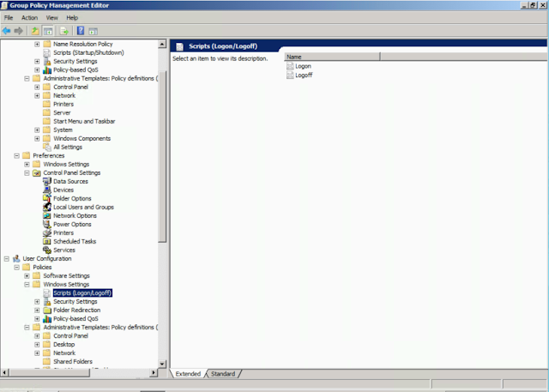This screenshot has width=549, height=392.
Task: Open the Help toolbar icon
Action: [x=81, y=31]
